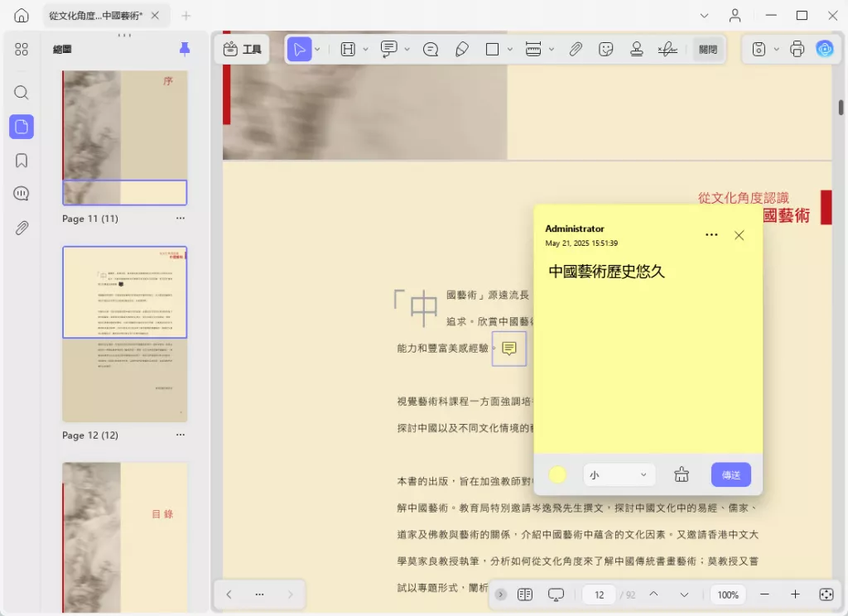
Task: Print the document with printer icon
Action: coord(797,49)
